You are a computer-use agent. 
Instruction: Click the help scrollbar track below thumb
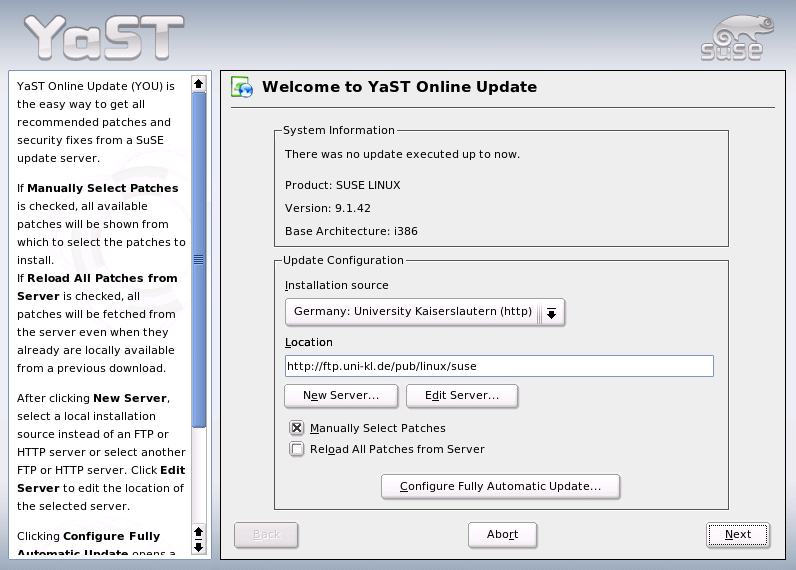tap(198, 475)
